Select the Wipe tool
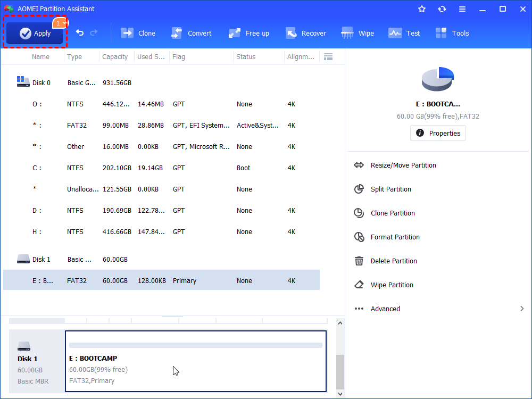 tap(358, 33)
